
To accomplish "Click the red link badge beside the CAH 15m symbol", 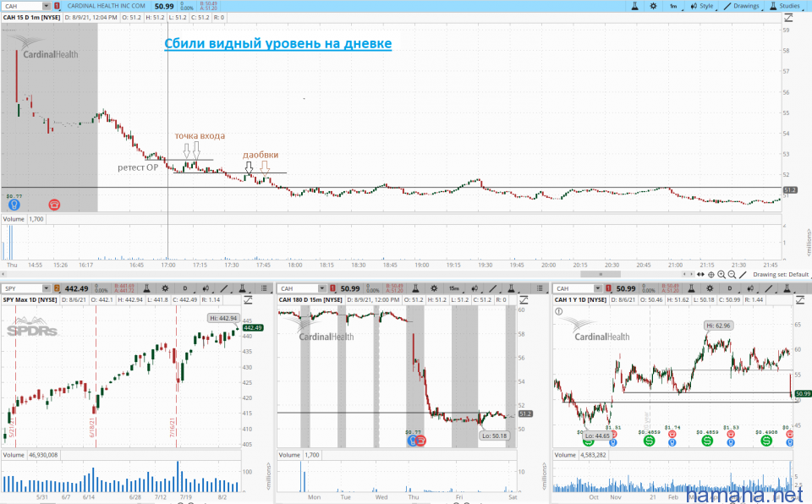I will (332, 288).
